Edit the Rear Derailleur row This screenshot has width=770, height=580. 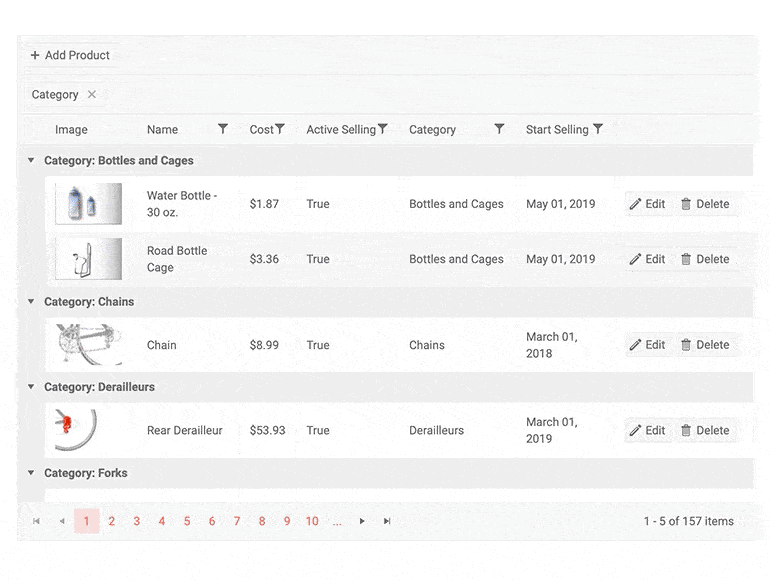pyautogui.click(x=647, y=430)
